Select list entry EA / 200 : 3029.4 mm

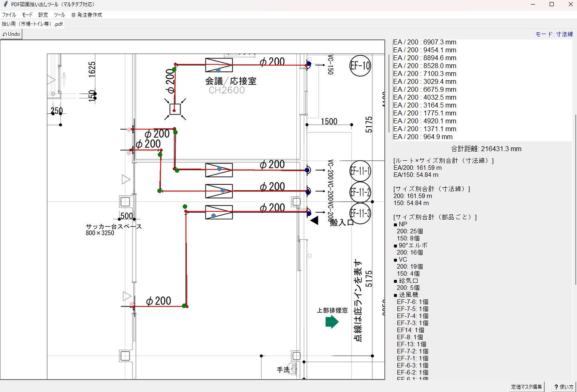tap(425, 81)
